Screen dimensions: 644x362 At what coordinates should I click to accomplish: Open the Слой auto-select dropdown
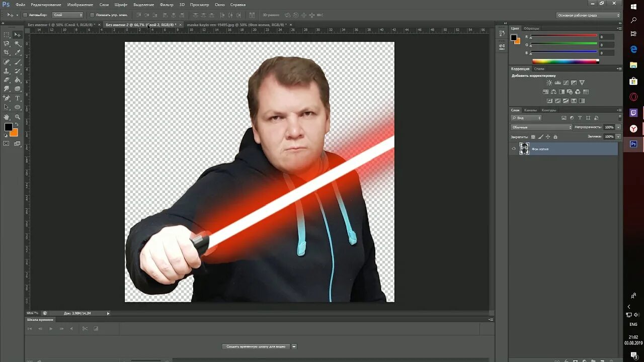point(68,15)
